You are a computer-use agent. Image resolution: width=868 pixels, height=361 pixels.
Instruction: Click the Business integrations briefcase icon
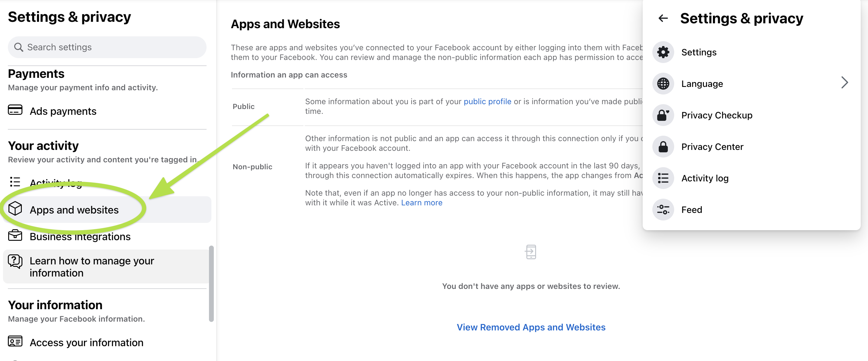click(15, 236)
